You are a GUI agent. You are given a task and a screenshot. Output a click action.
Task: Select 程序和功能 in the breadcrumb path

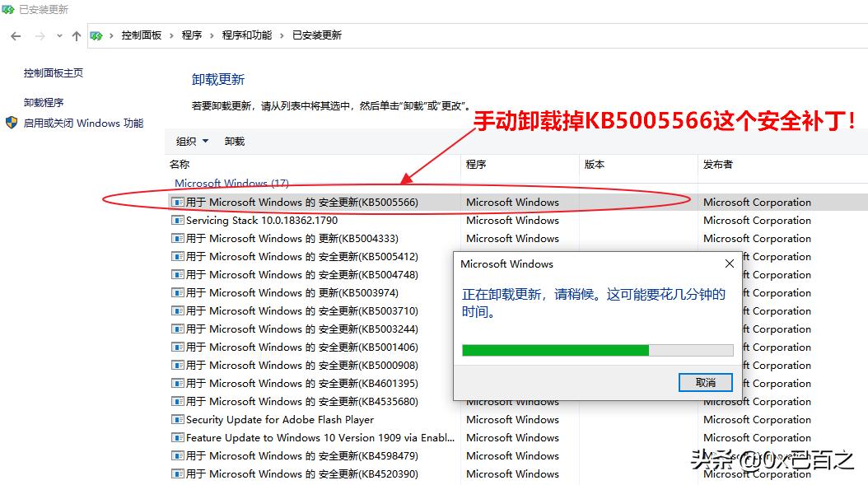pos(249,35)
